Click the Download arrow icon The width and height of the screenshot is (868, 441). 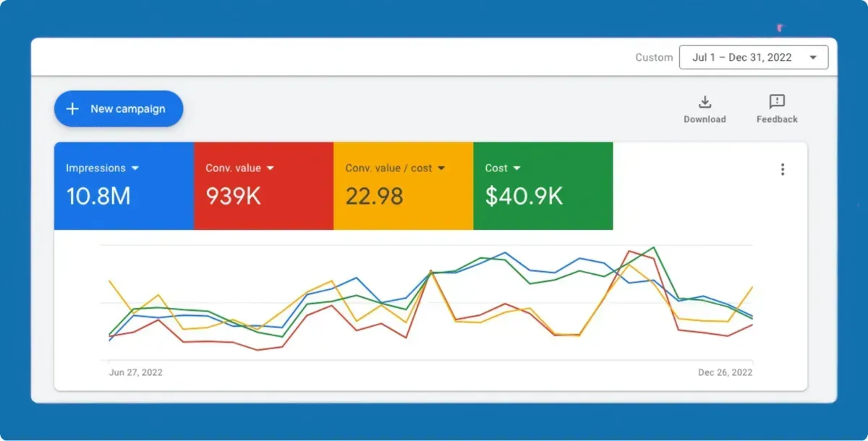pos(705,102)
